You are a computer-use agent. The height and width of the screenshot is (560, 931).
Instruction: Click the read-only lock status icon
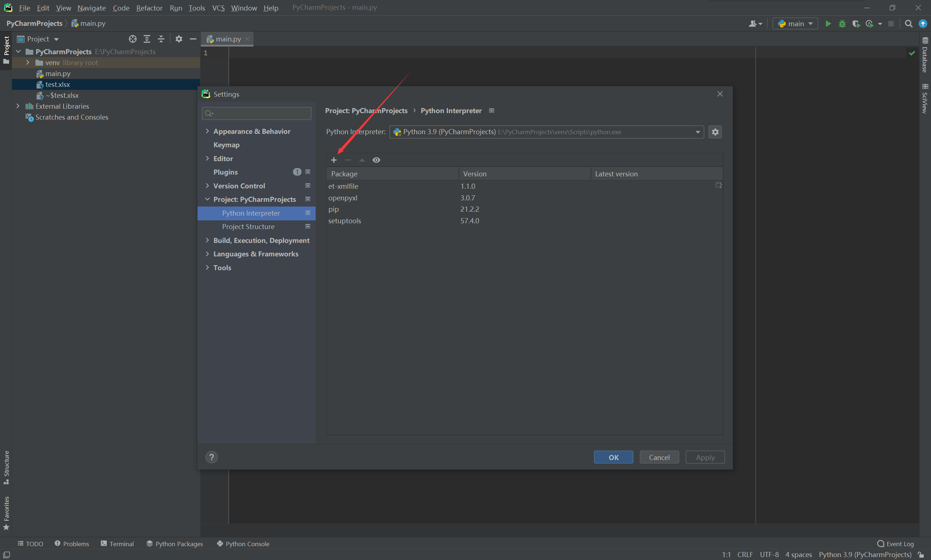(921, 555)
